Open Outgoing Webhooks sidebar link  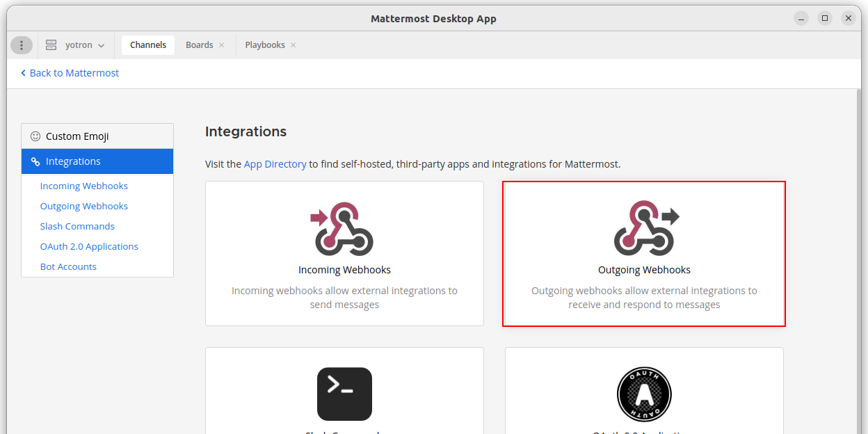pos(84,206)
